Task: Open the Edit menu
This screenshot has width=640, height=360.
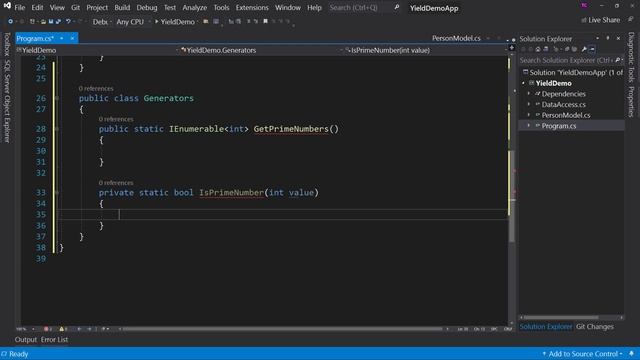Action: [37, 8]
